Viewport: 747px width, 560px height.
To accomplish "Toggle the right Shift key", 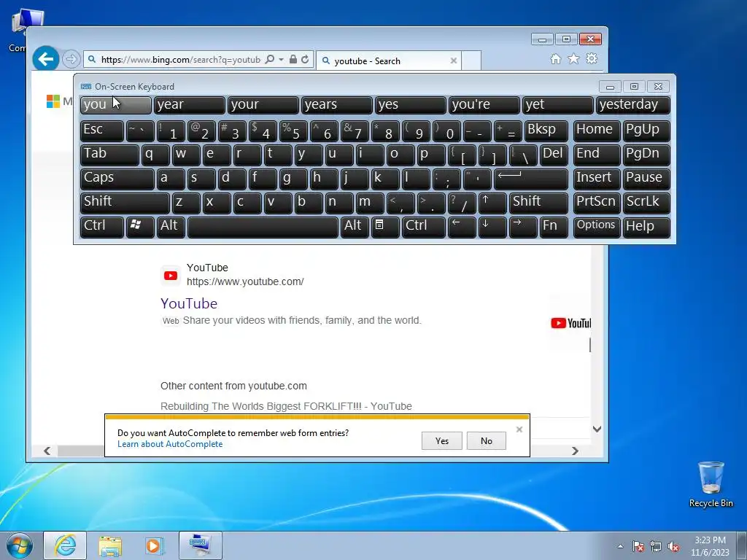I will [538, 203].
